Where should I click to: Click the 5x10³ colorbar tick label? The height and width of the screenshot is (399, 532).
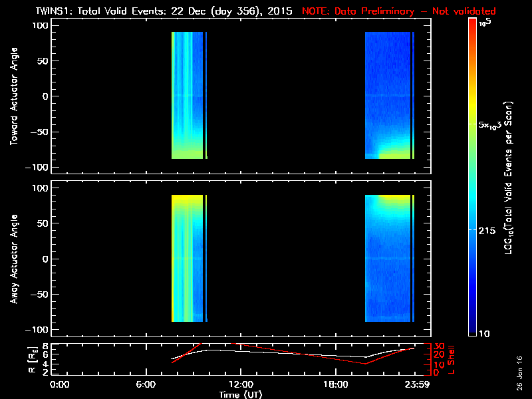click(x=494, y=124)
